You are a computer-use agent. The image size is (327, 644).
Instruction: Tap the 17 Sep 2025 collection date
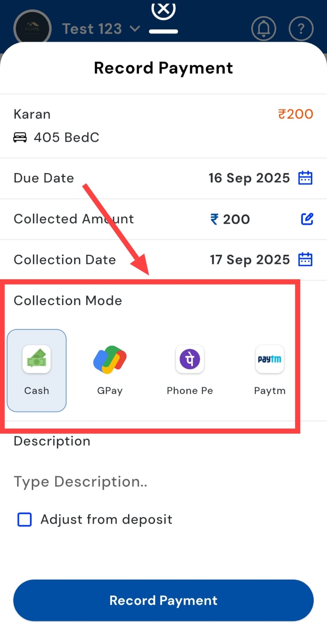(x=249, y=260)
